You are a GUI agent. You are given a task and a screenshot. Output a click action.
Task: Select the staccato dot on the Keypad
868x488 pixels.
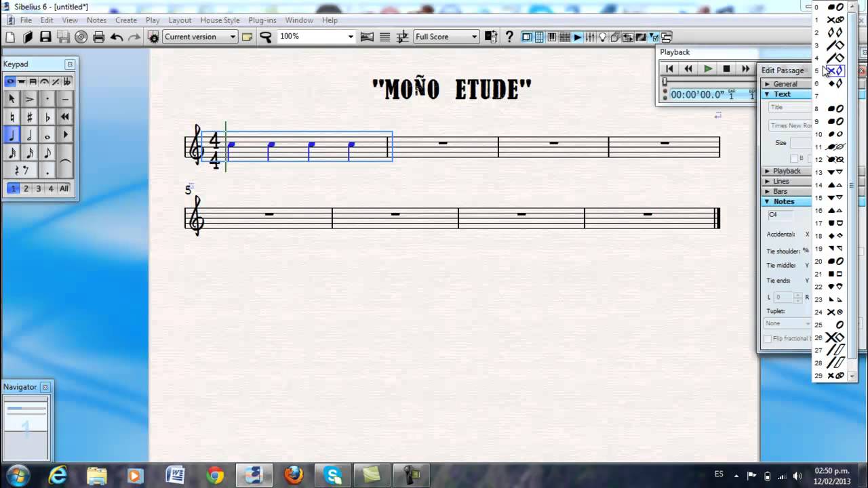pos(47,99)
